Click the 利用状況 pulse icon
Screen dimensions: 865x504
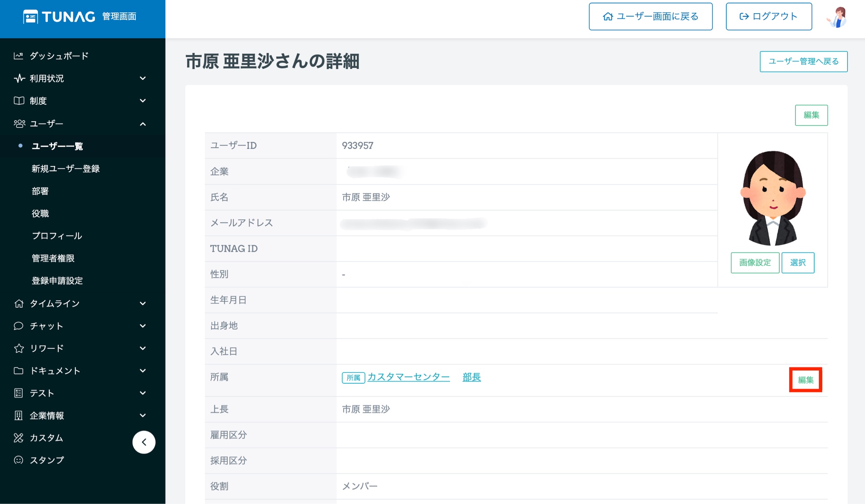click(19, 78)
